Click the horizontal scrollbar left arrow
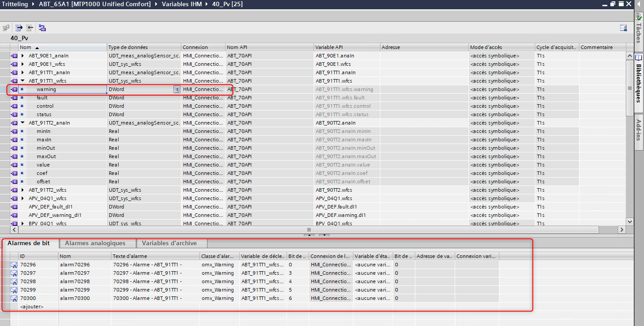 (x=14, y=230)
